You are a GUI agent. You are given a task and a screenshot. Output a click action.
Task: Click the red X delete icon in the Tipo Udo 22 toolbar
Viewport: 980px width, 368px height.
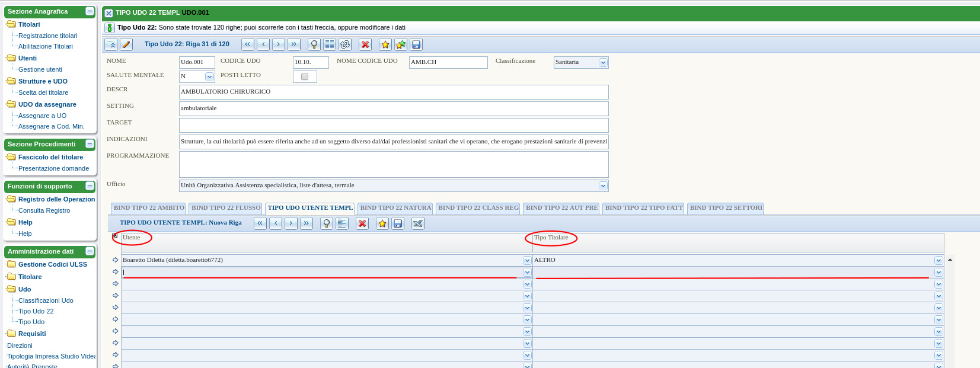tap(365, 44)
